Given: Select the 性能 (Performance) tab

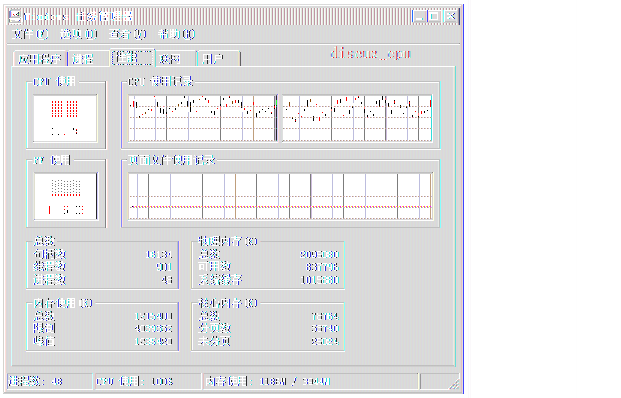Looking at the screenshot, I should [x=132, y=58].
